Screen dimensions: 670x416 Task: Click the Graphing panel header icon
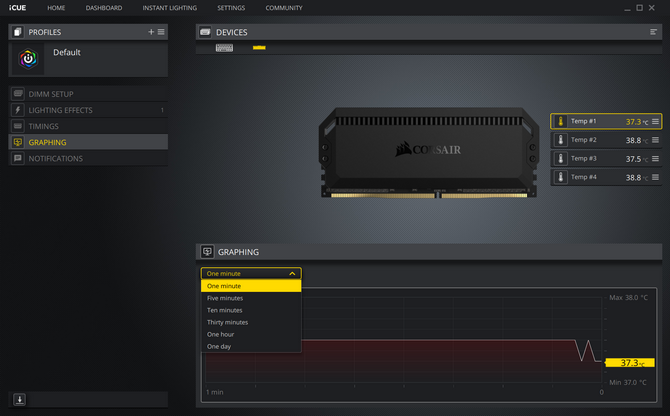207,252
